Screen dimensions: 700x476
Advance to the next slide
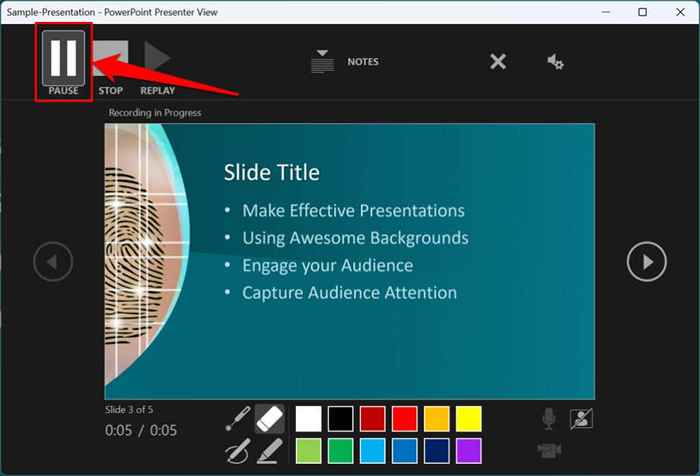[647, 262]
